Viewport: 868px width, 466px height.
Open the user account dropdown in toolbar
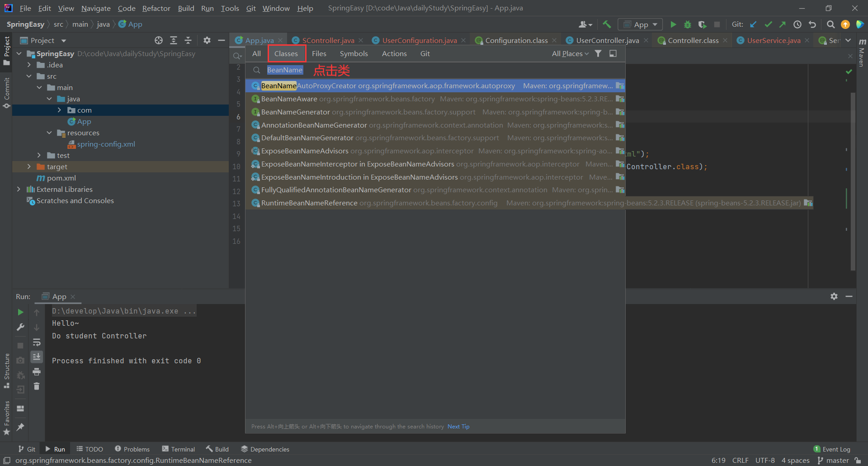(x=585, y=24)
